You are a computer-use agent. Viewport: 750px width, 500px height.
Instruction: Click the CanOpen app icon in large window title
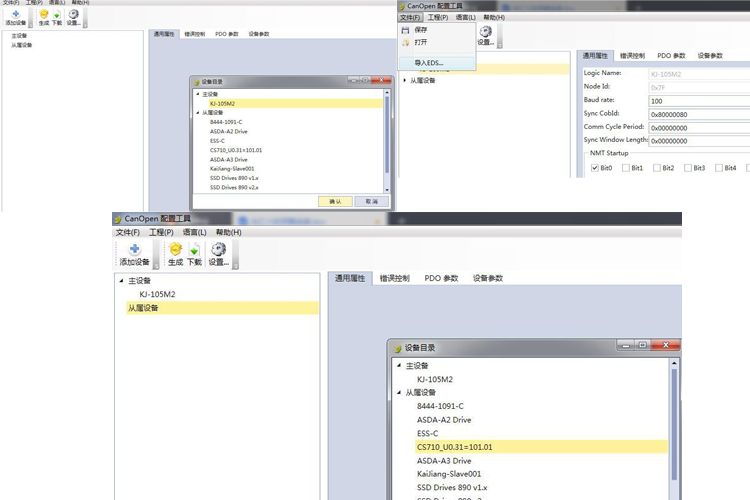coord(117,219)
